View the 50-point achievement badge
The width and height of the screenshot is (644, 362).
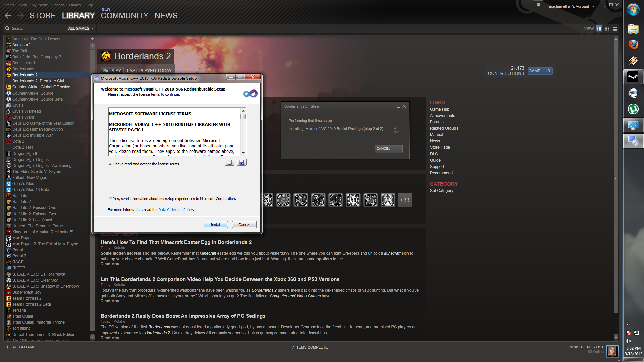(x=353, y=200)
